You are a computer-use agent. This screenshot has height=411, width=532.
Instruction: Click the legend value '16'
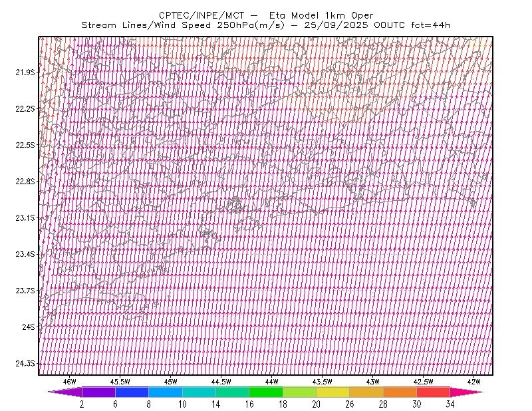point(249,404)
